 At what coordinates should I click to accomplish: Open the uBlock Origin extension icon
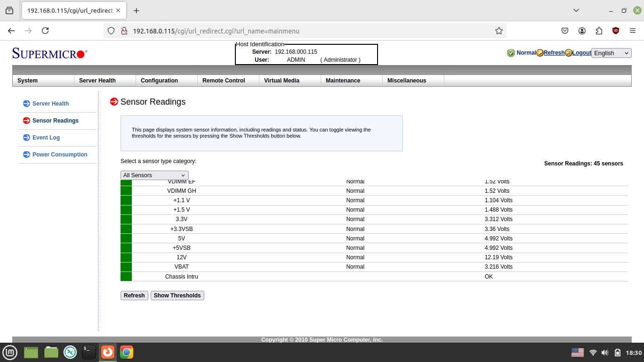point(616,31)
